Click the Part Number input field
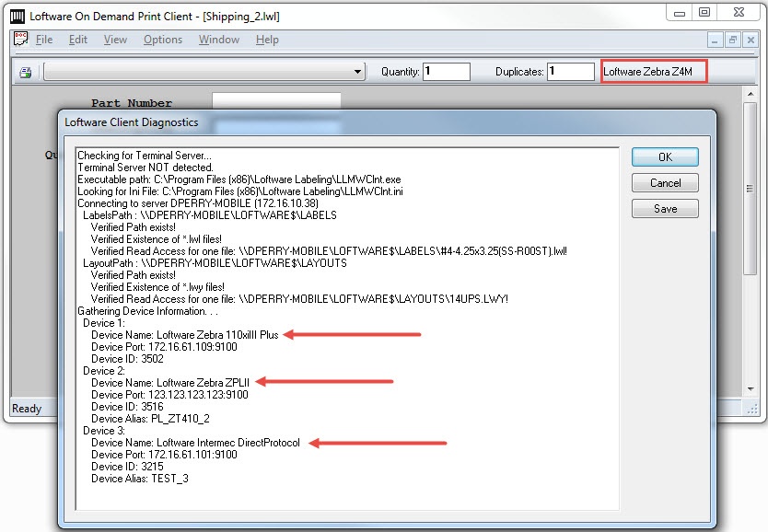The width and height of the screenshot is (768, 532). click(x=276, y=101)
